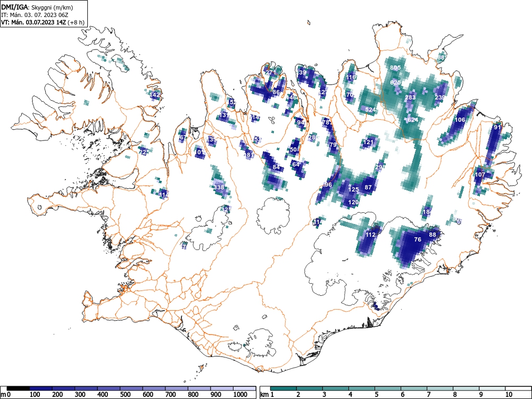Viewport: 532px width, 399px height.
Task: Click the black 0–100 m legend swatch
Action: click(x=18, y=388)
